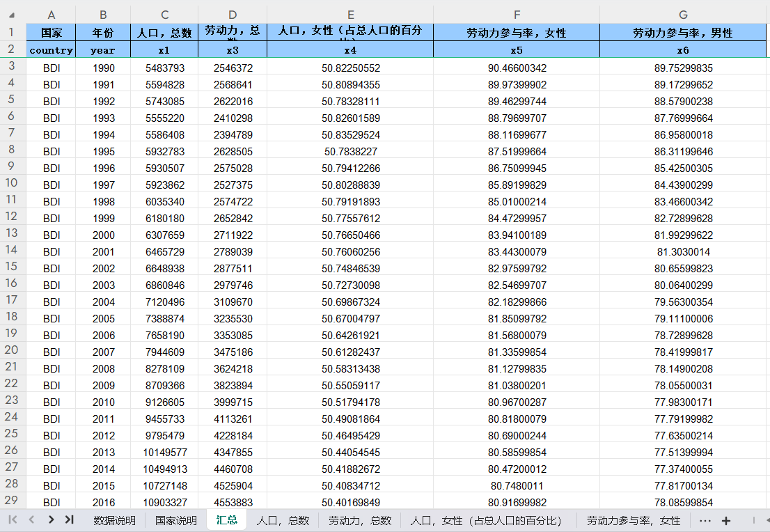Viewport: 770px width, 532px height.
Task: Select row 29 header
Action: [x=11, y=500]
